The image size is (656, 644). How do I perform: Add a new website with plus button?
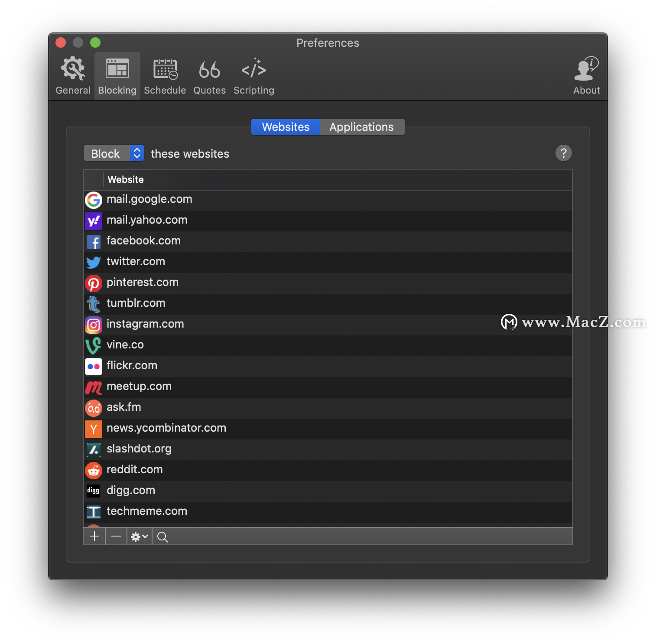pyautogui.click(x=94, y=537)
